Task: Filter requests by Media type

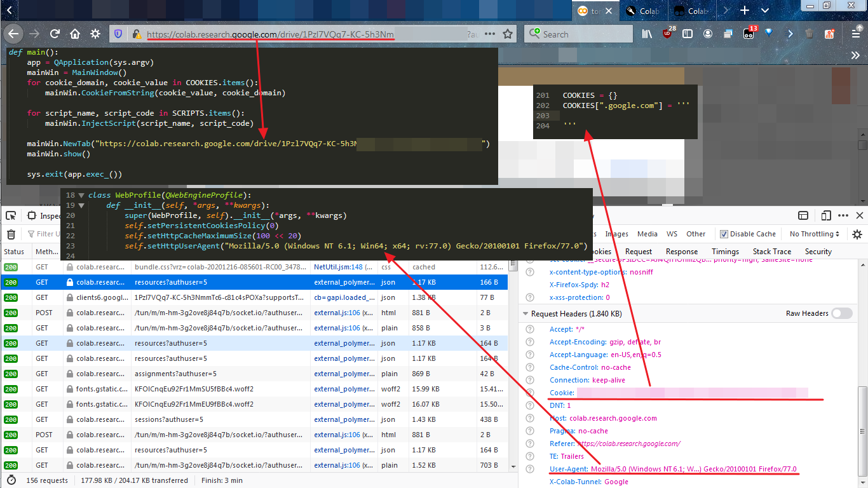Action: coord(648,234)
